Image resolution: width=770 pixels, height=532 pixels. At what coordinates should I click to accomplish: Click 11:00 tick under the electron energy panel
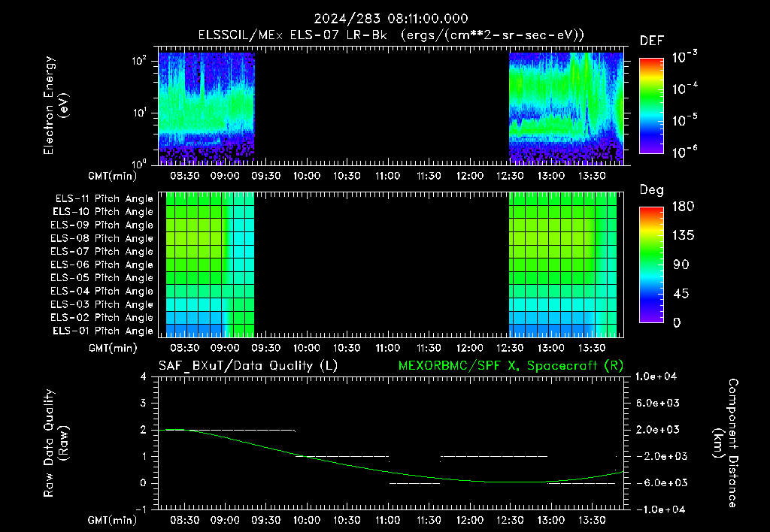tap(387, 176)
